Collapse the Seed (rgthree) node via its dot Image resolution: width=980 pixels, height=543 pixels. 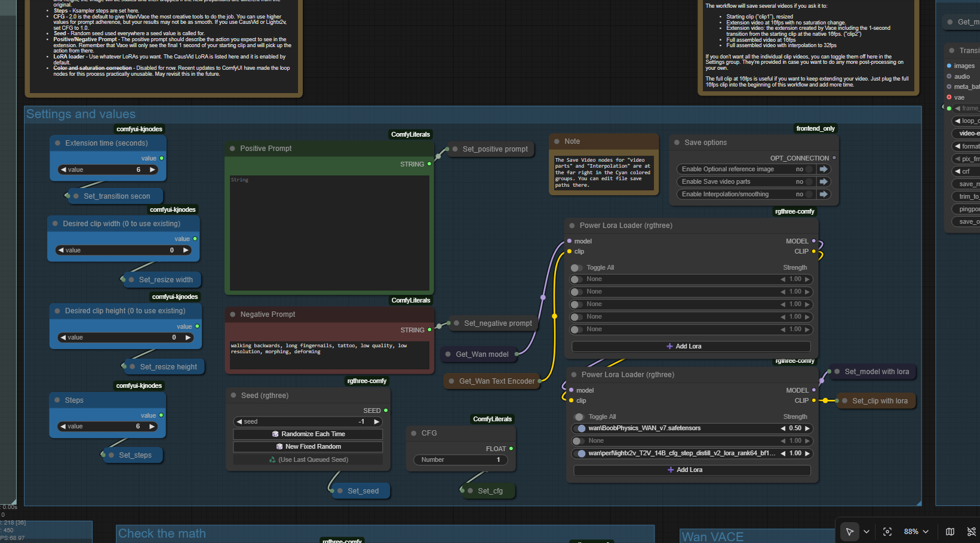click(x=234, y=396)
